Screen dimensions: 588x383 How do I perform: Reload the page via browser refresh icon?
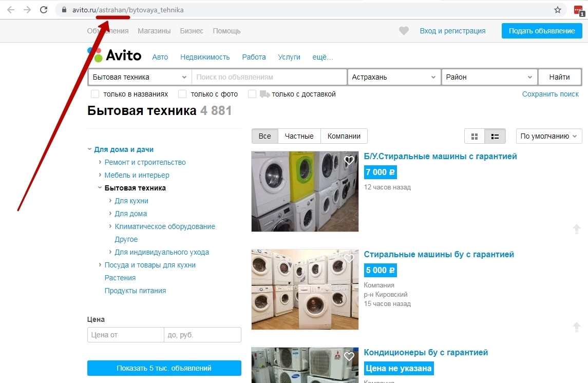tap(44, 9)
